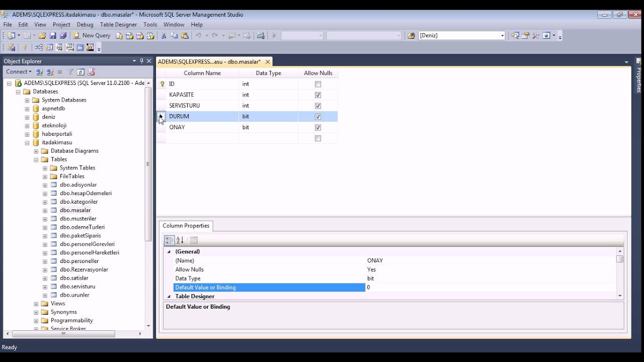
Task: Uncheck Allow Nulls for SERVISTURU column
Action: [318, 106]
